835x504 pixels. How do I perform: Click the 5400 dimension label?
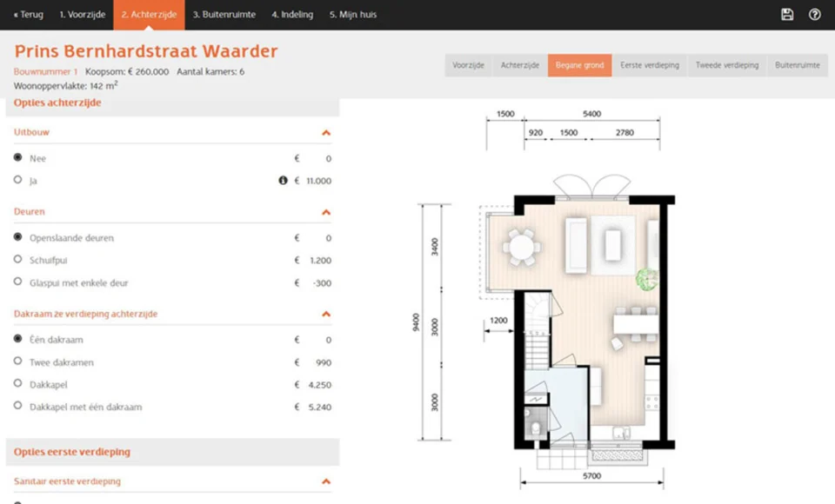pyautogui.click(x=591, y=114)
